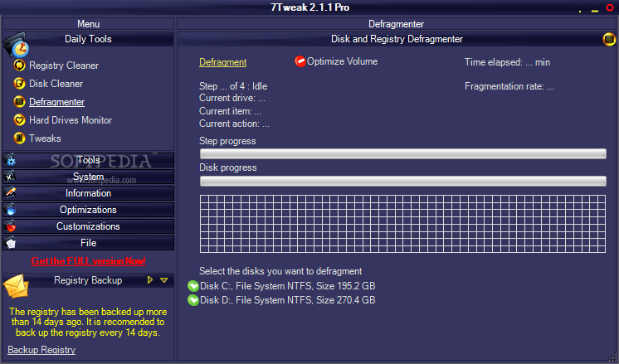
Task: Open Disk Cleaner tool
Action: [56, 84]
